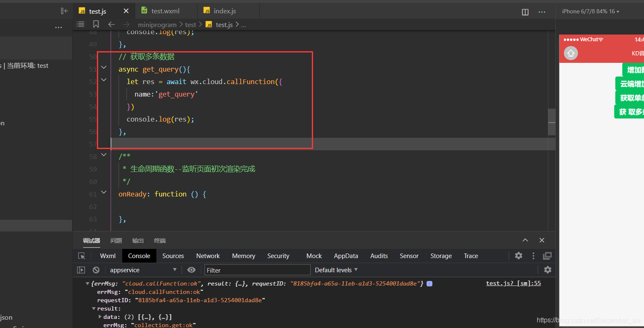Image resolution: width=644 pixels, height=328 pixels.
Task: Open the test.js? [sm]:55 source link
Action: (x=513, y=283)
